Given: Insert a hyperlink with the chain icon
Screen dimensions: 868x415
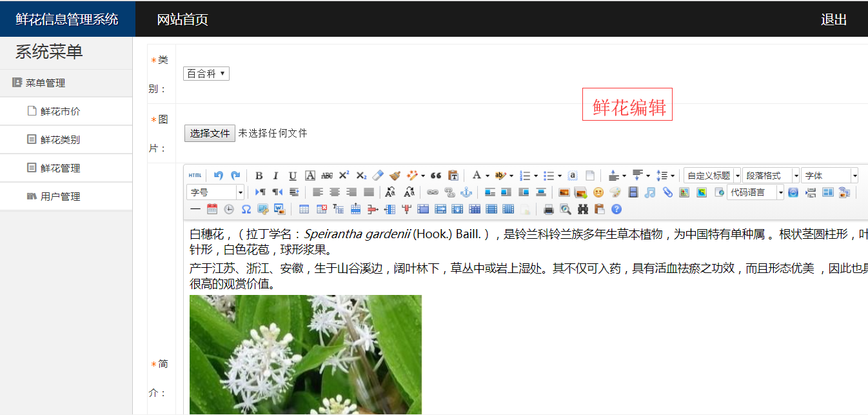Looking at the screenshot, I should point(433,192).
